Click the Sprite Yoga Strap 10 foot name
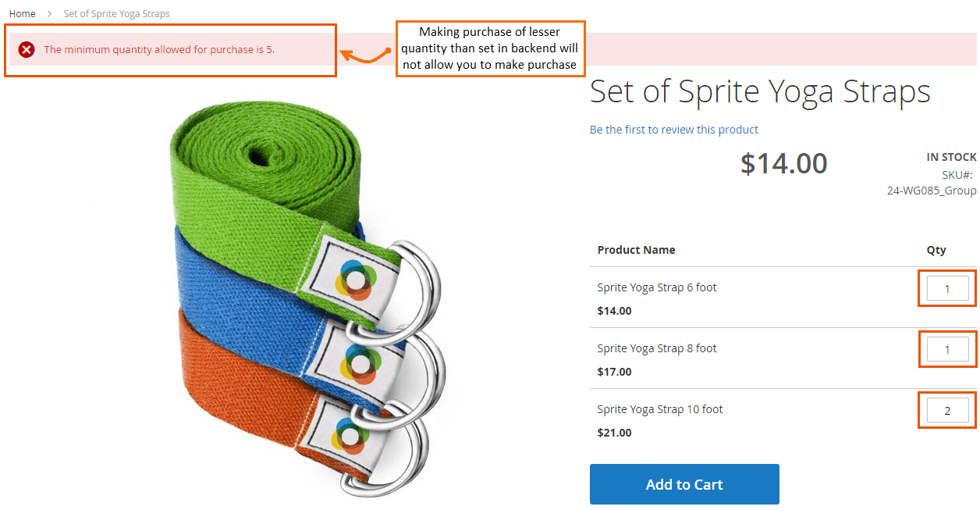The width and height of the screenshot is (980, 510). pyautogui.click(x=659, y=409)
